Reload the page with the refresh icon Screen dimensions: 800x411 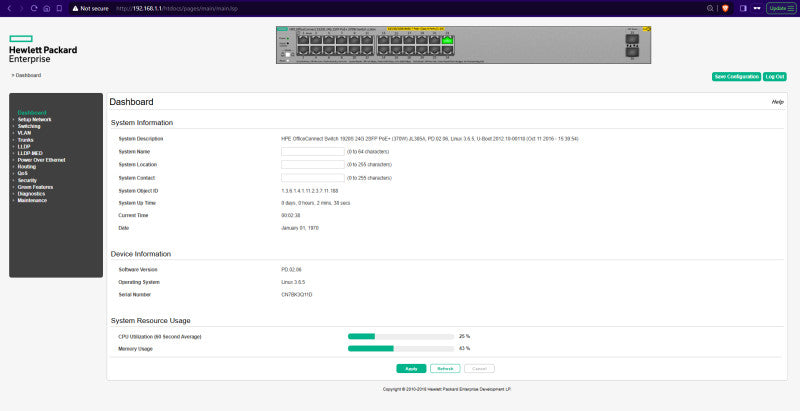pos(34,8)
